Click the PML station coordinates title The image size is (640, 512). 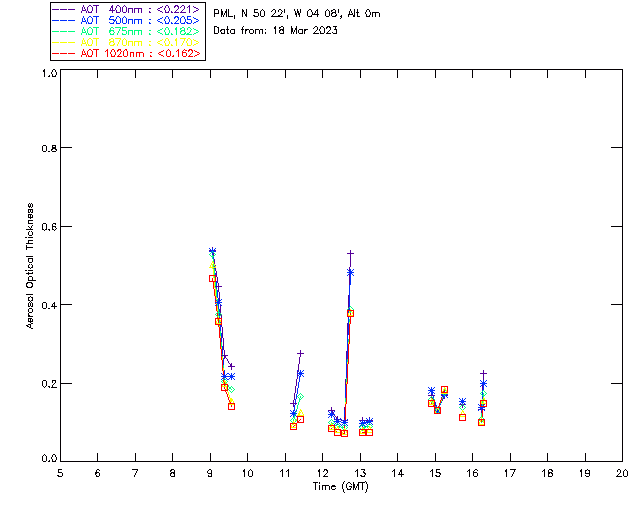coord(296,14)
